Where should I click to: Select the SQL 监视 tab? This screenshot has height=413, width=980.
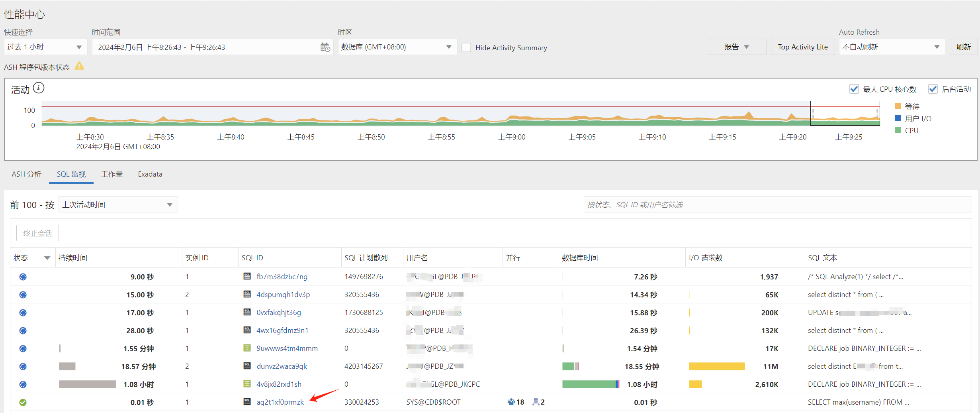pos(71,174)
